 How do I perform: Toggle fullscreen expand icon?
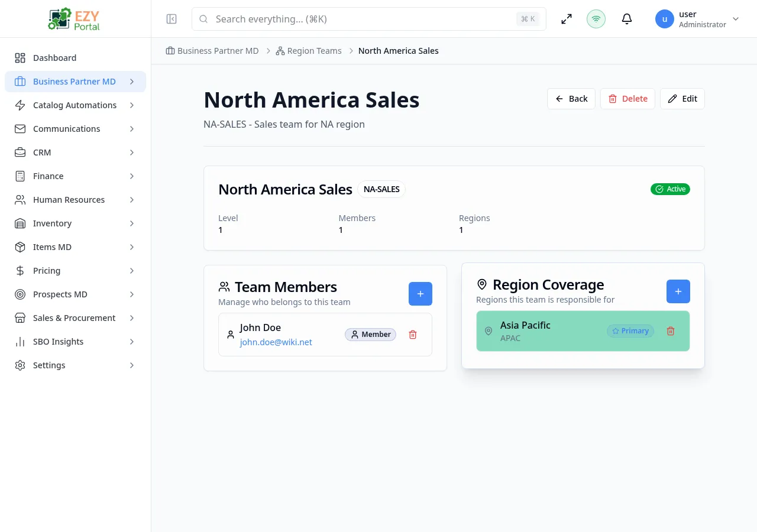pos(567,19)
